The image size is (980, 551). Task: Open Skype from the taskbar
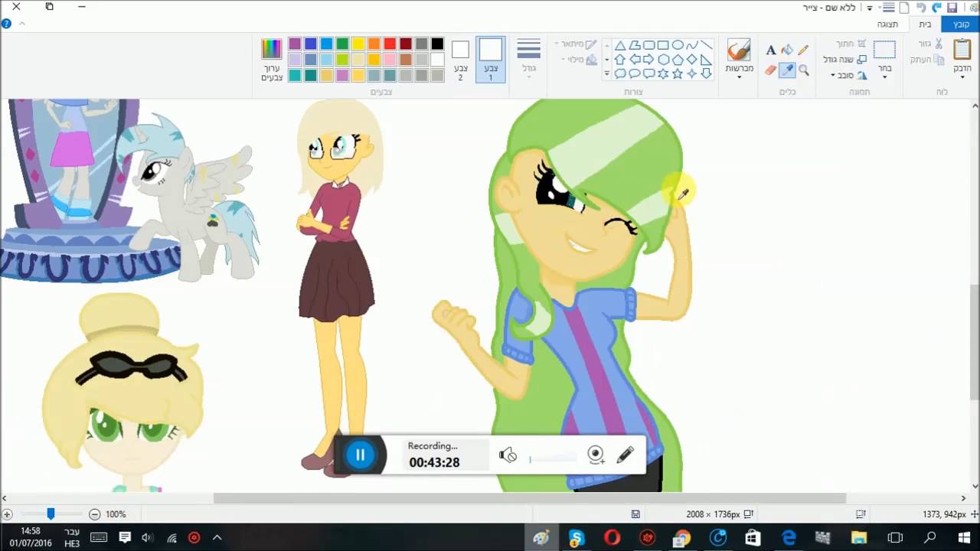(x=577, y=537)
